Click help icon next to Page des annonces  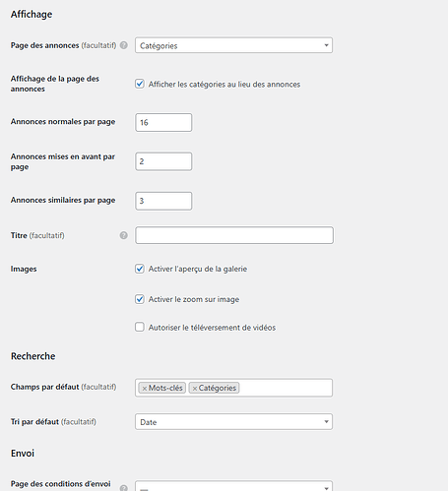[124, 45]
